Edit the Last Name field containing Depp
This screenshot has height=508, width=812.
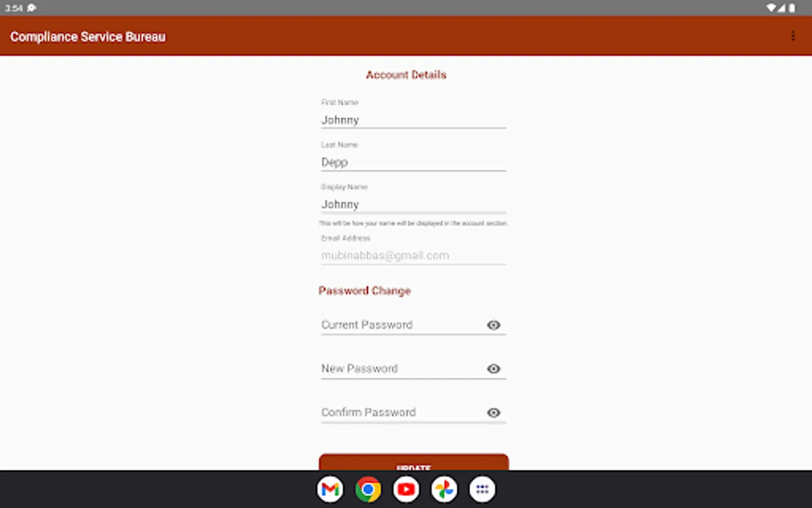[x=413, y=162]
